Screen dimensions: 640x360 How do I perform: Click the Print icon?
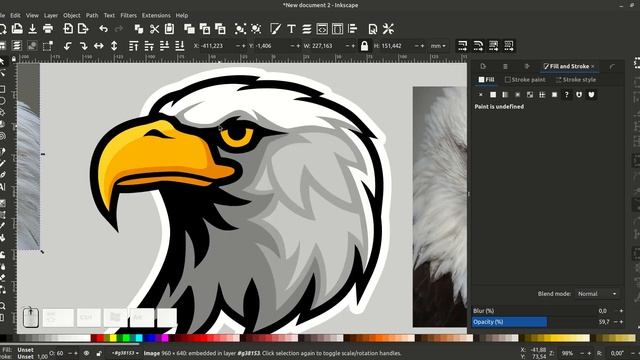pos(48,29)
